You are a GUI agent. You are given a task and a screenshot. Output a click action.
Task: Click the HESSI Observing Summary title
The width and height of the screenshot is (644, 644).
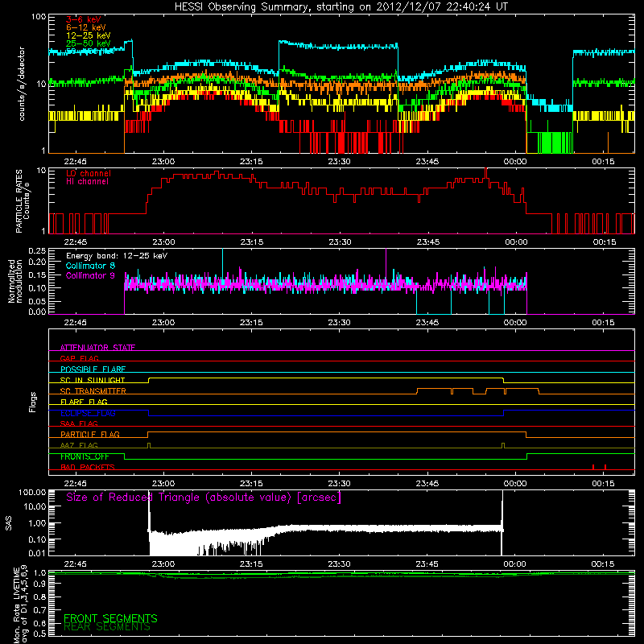[x=341, y=7]
